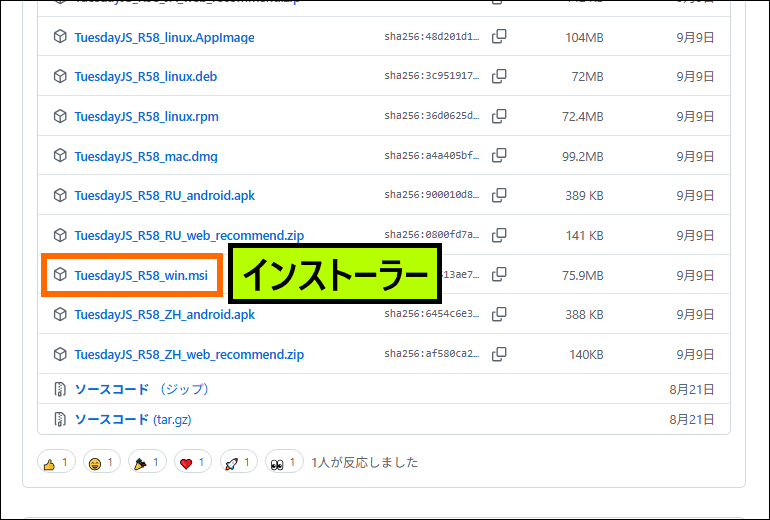Image resolution: width=770 pixels, height=520 pixels.
Task: Copy SHA256 hash for TuesdayJS_R58_linux.AppImage
Action: (x=499, y=37)
